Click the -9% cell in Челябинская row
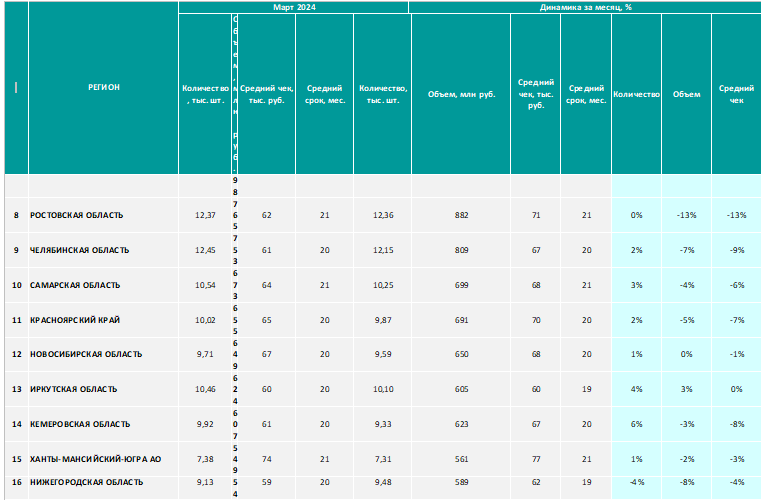This screenshot has height=500, width=761. point(737,250)
